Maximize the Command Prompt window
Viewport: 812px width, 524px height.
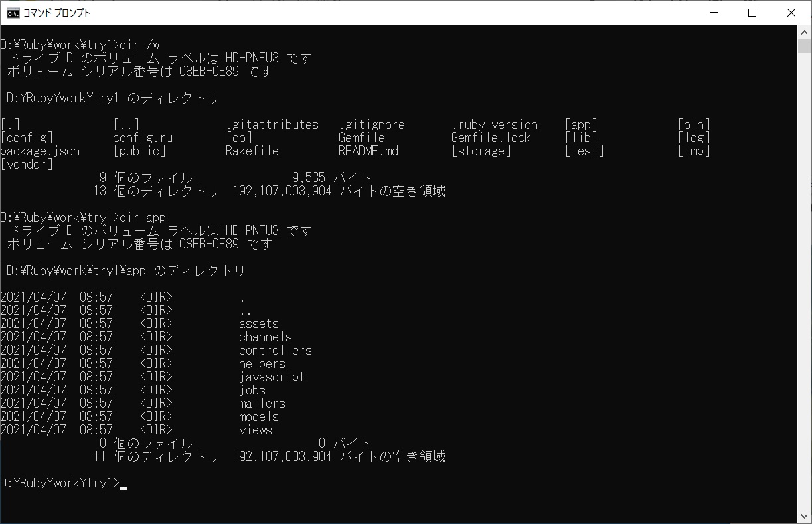[752, 13]
